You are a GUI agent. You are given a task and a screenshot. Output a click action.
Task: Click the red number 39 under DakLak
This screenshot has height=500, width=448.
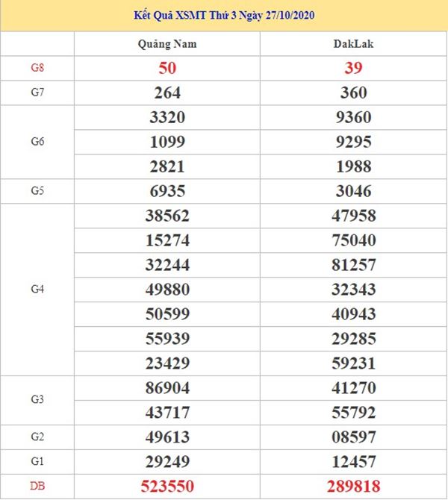pyautogui.click(x=353, y=68)
